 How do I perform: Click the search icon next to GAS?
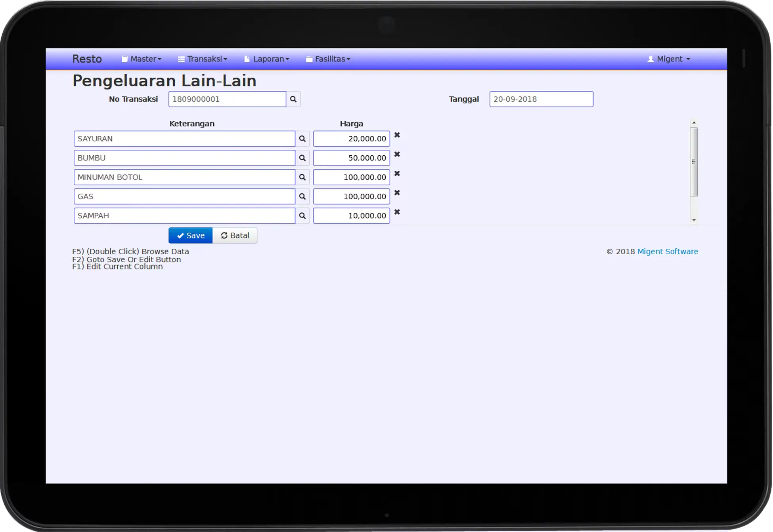click(302, 196)
